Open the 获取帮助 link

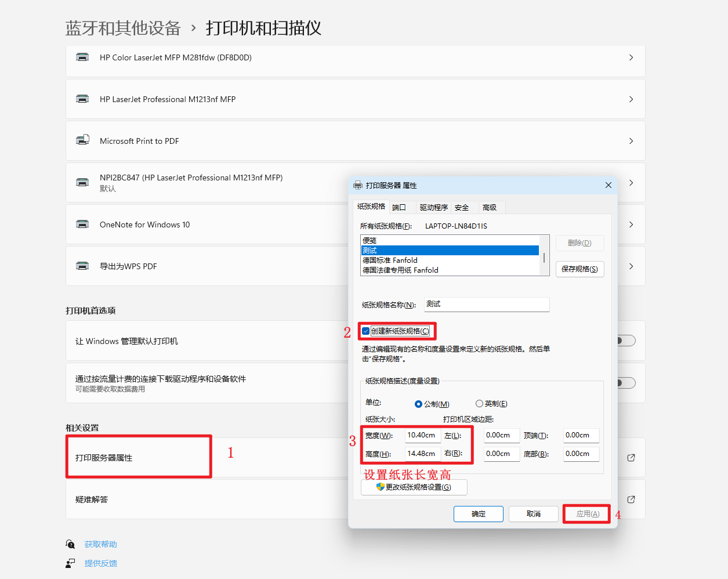pyautogui.click(x=101, y=544)
